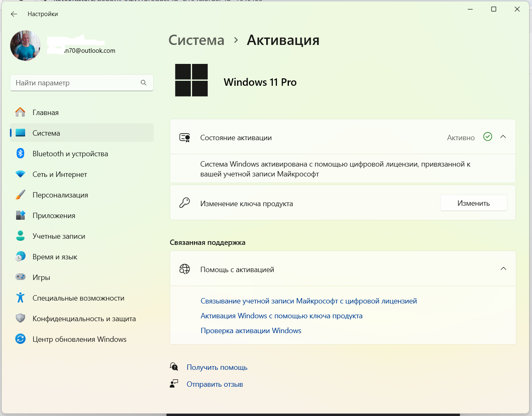The image size is (532, 416).
Task: Click the product key icon
Action: coord(185,202)
